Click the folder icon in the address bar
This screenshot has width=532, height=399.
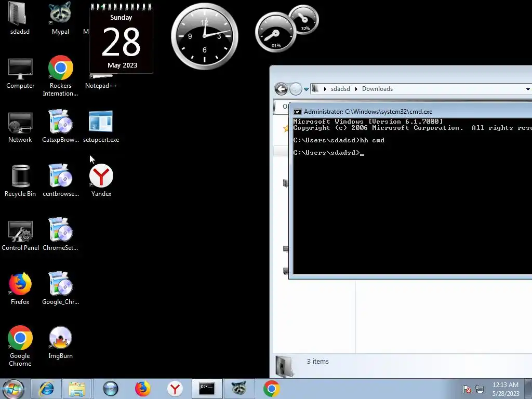[315, 89]
